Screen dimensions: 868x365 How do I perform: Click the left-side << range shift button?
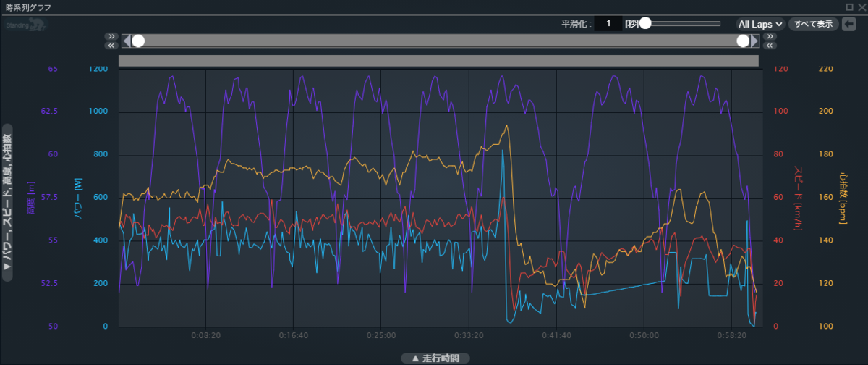(111, 46)
